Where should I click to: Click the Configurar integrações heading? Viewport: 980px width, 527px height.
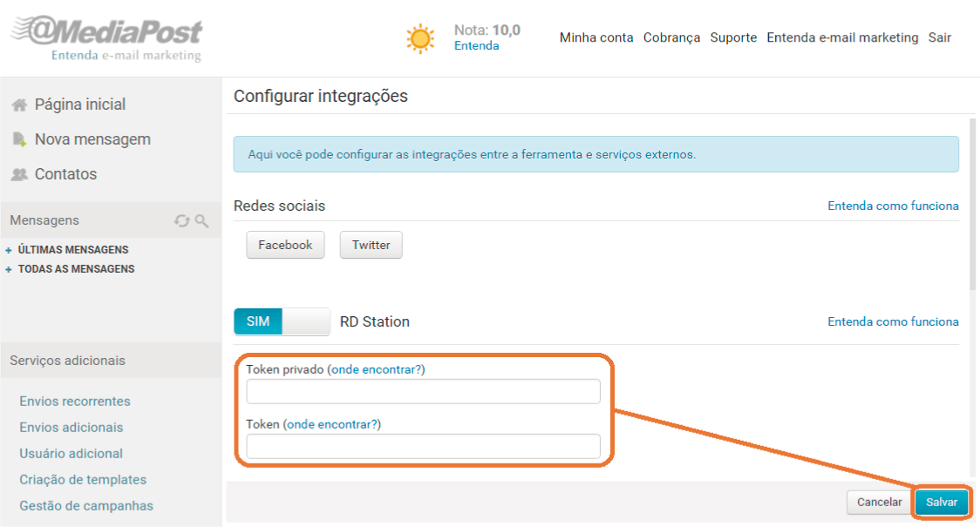[321, 96]
